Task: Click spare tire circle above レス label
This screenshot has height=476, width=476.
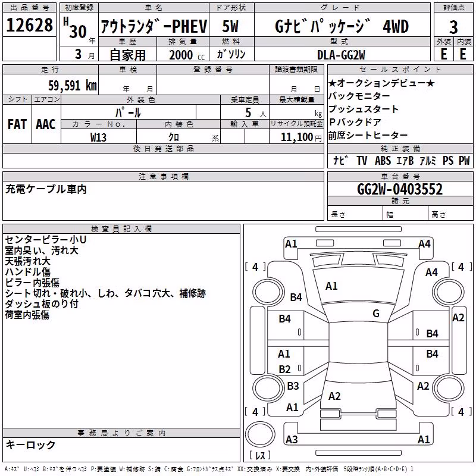Action: click(x=260, y=434)
